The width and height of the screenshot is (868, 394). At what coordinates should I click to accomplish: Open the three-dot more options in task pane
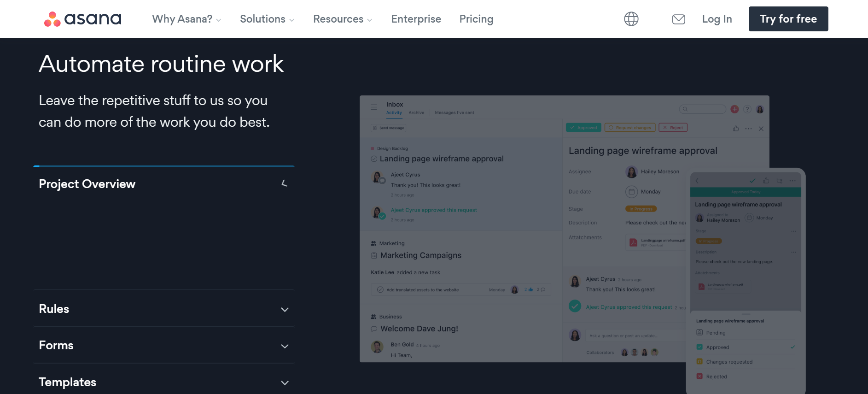click(x=748, y=129)
